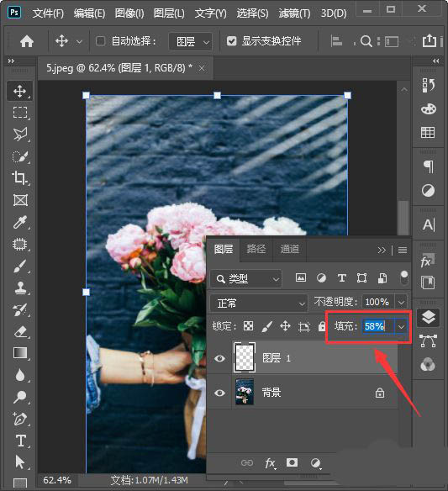
Task: Hide the 背景 layer with eye icon
Action: click(x=219, y=393)
